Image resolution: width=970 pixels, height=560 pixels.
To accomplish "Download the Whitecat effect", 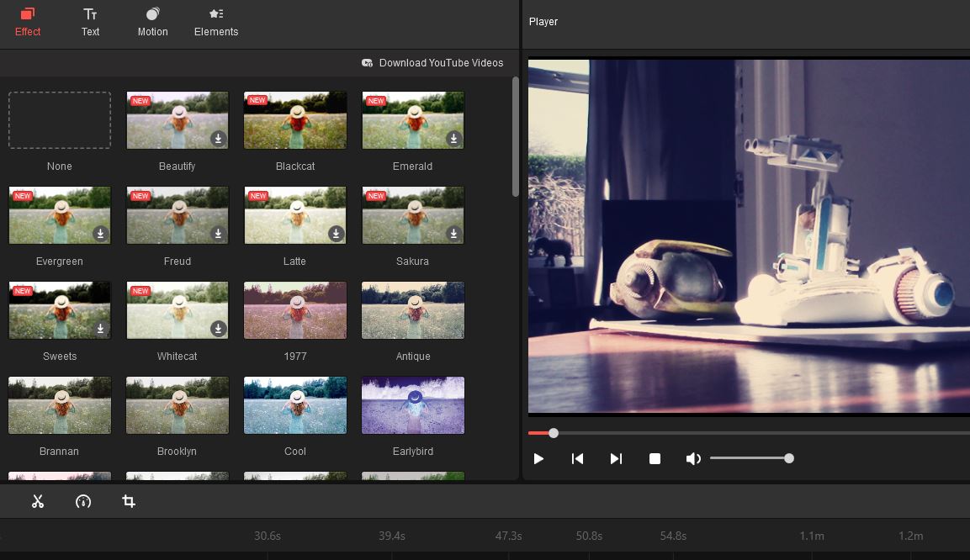I will 220,330.
